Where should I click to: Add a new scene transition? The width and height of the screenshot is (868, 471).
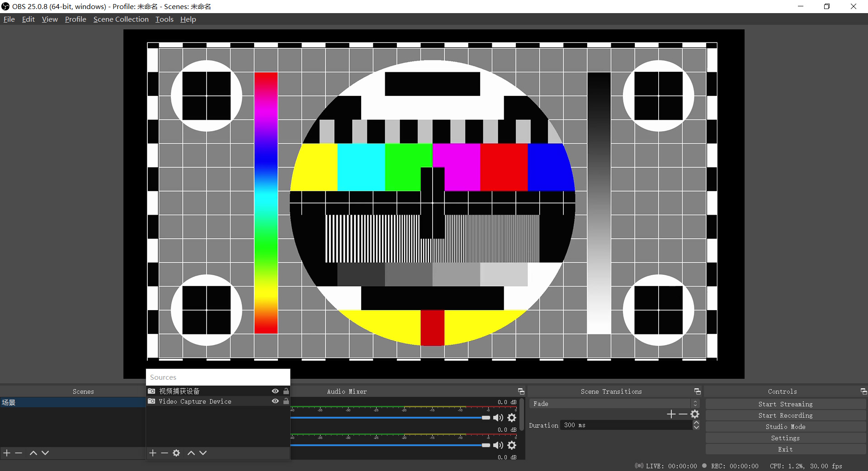671,414
